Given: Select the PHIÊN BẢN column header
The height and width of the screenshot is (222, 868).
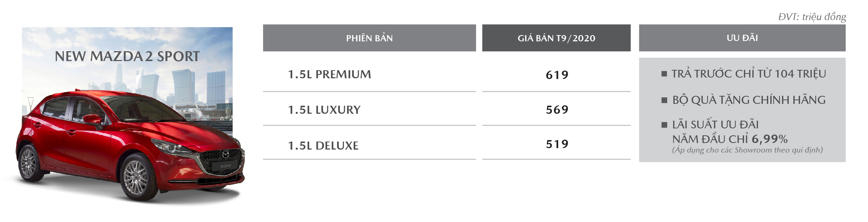Looking at the screenshot, I should coord(369,38).
